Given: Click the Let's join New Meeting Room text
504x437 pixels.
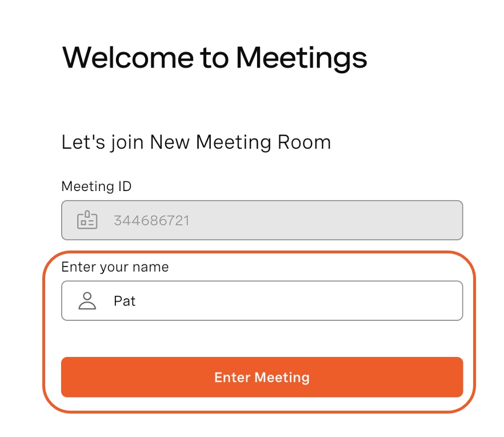Looking at the screenshot, I should click(196, 142).
